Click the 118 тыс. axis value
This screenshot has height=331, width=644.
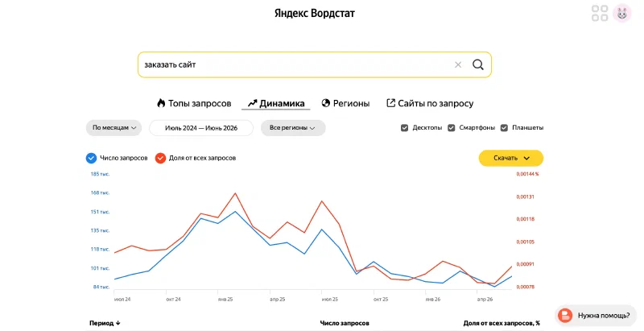click(100, 250)
